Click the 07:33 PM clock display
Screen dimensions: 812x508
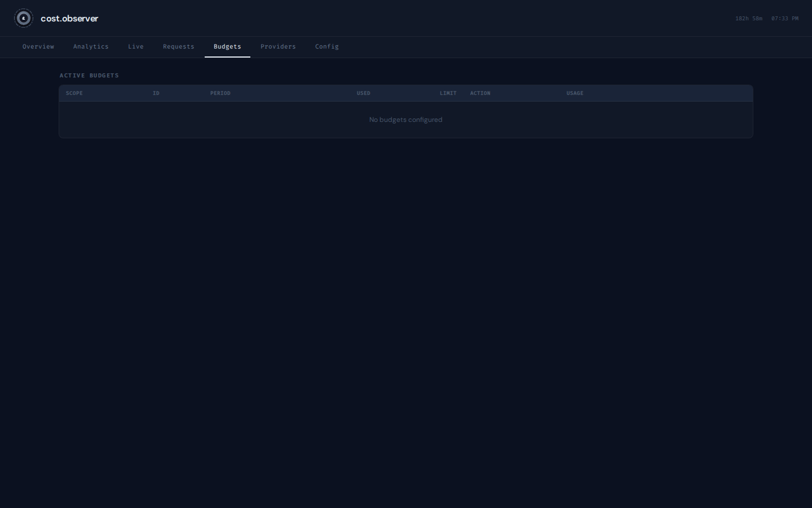coord(785,19)
